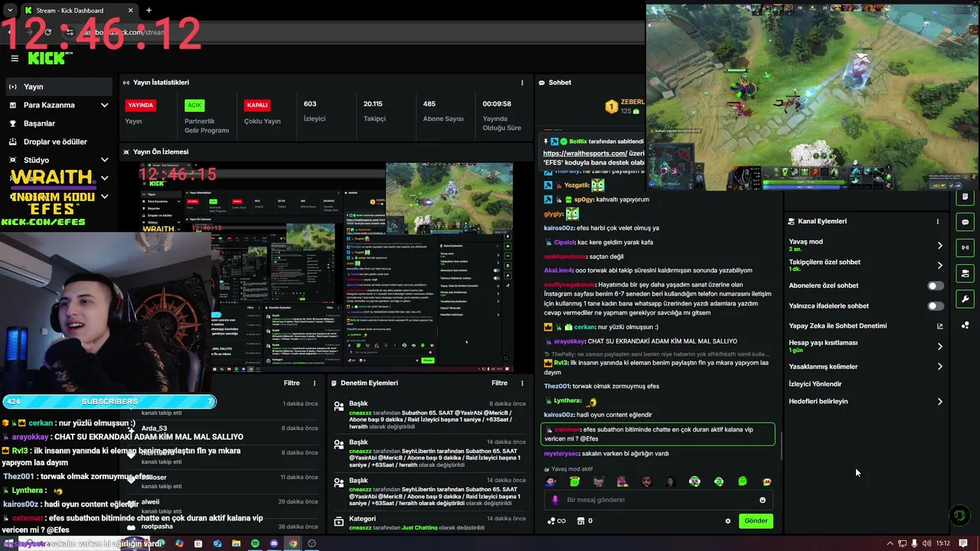This screenshot has width=980, height=551.
Task: Select Yayın in the sidebar
Action: pyautogui.click(x=58, y=87)
